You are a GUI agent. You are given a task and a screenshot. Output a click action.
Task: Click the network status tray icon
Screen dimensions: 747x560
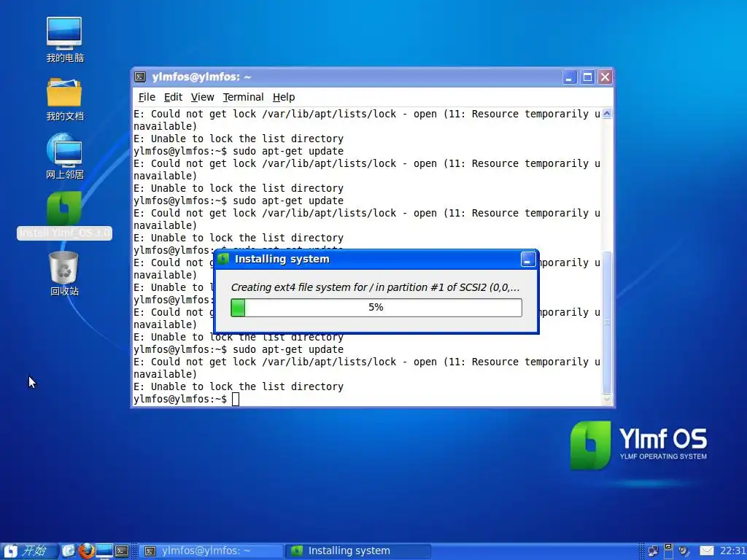click(x=653, y=551)
